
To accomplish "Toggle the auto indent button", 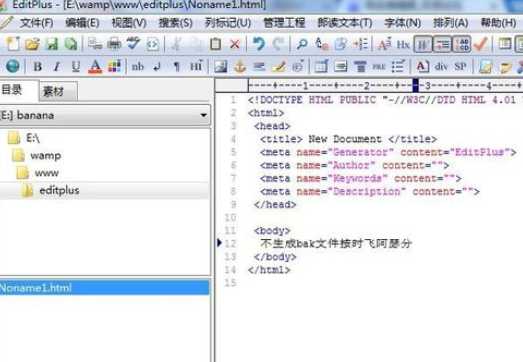I will point(442,44).
